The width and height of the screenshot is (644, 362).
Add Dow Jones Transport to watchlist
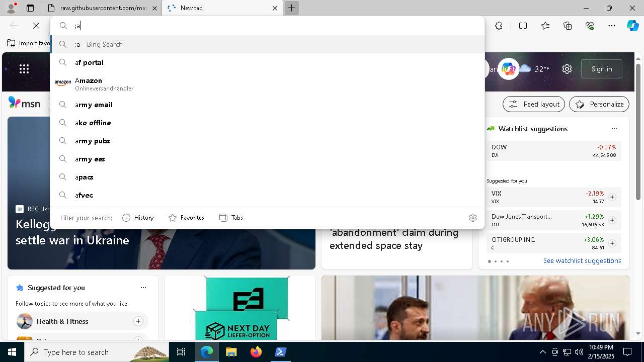pos(612,220)
